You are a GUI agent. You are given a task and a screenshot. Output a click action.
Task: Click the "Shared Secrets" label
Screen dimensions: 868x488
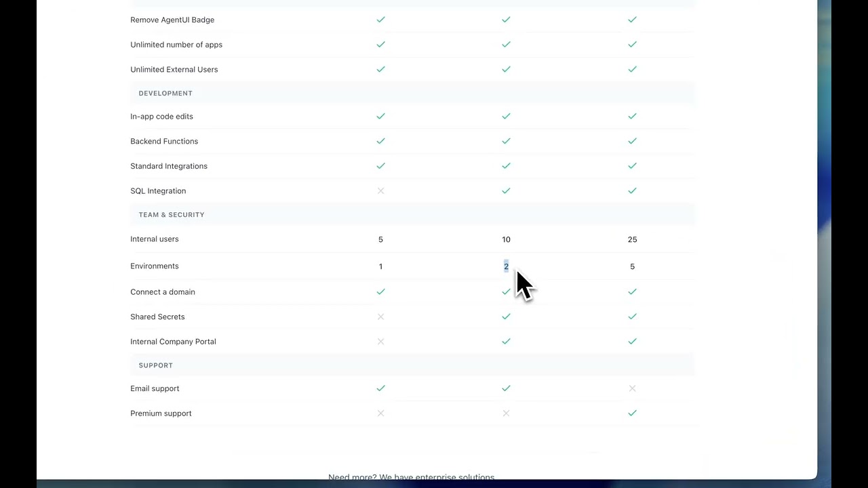[157, 317]
